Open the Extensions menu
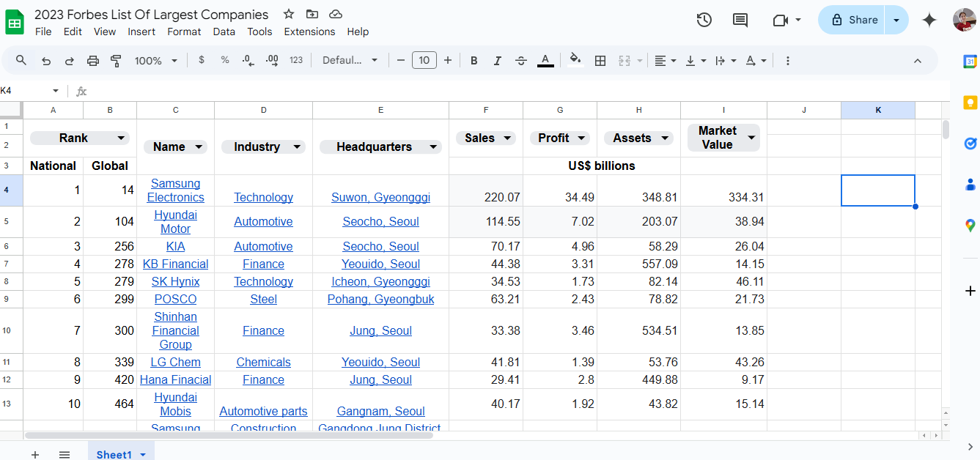Screen dimensions: 980x460 coord(309,31)
